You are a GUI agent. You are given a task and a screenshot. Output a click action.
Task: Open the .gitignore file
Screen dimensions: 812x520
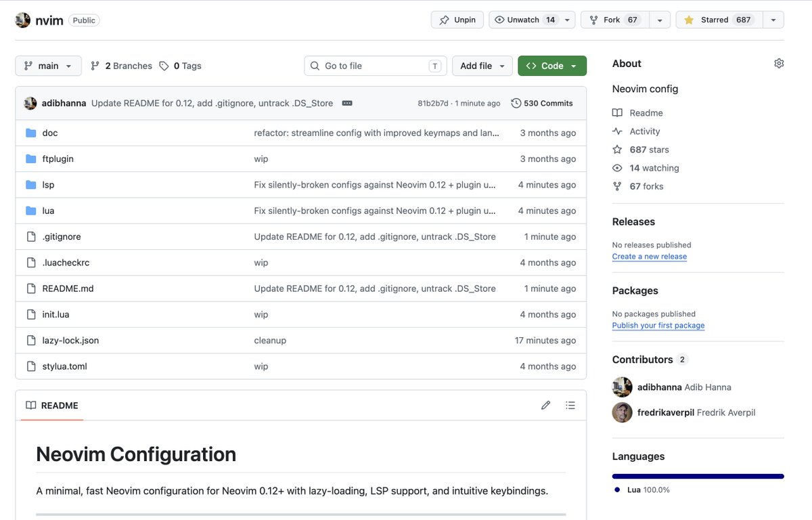62,237
